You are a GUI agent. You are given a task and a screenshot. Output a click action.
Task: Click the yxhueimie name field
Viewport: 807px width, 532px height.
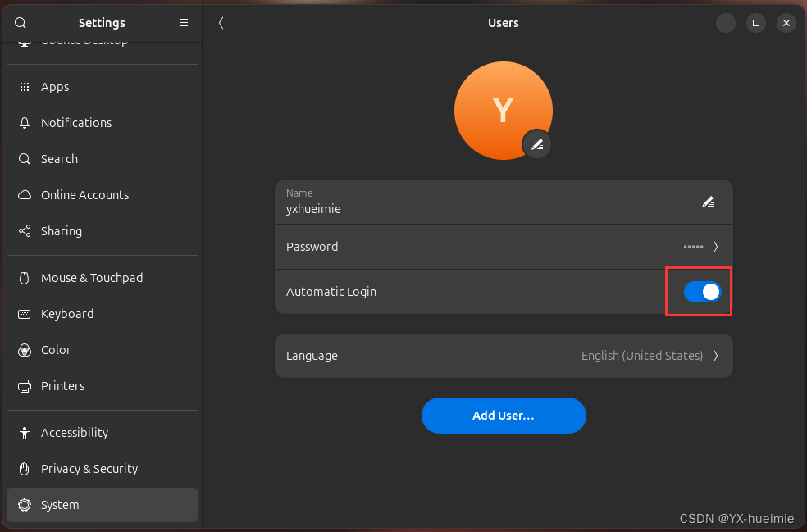coord(504,202)
